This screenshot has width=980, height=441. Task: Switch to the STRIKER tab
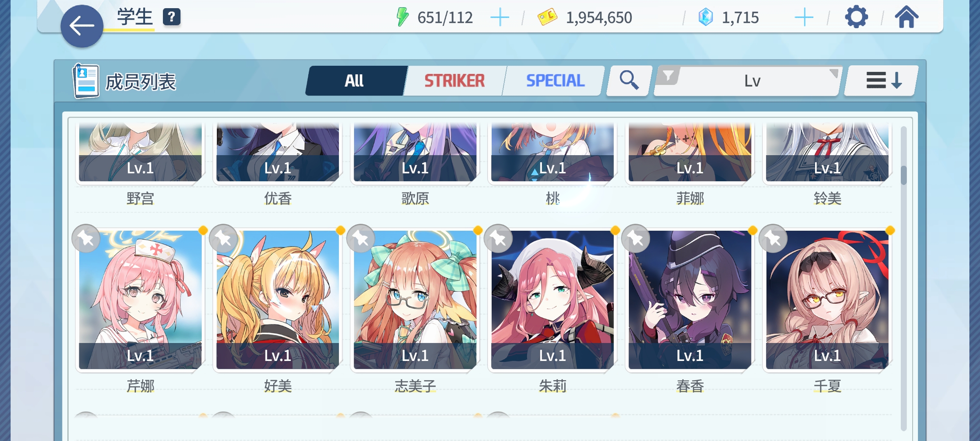coord(454,80)
